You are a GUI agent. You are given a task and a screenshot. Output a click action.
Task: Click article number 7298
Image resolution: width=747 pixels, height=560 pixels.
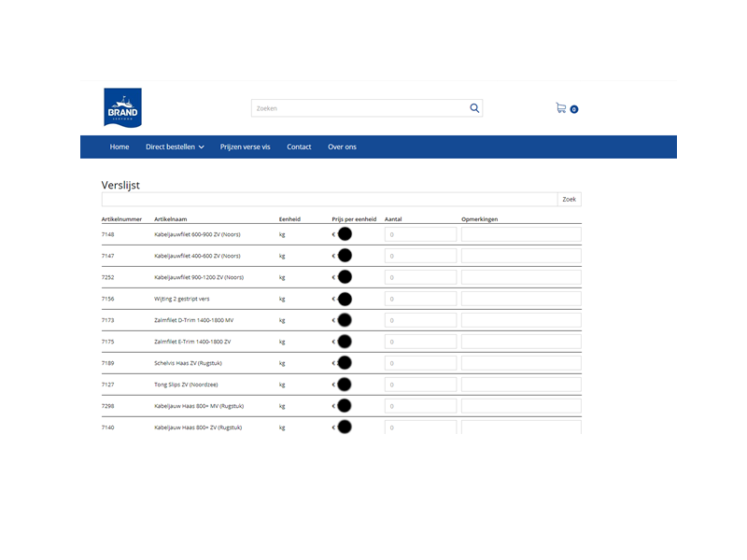[107, 406]
